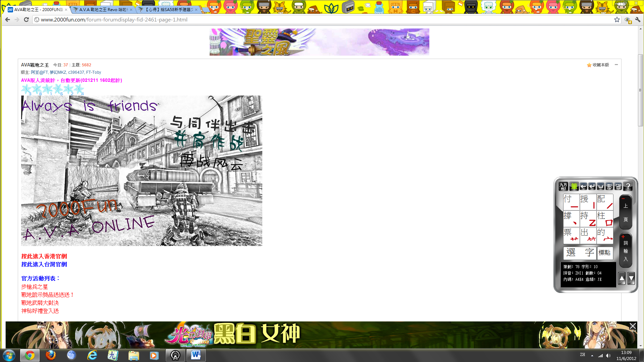Collapse the forum header with the minus icon

(616, 65)
